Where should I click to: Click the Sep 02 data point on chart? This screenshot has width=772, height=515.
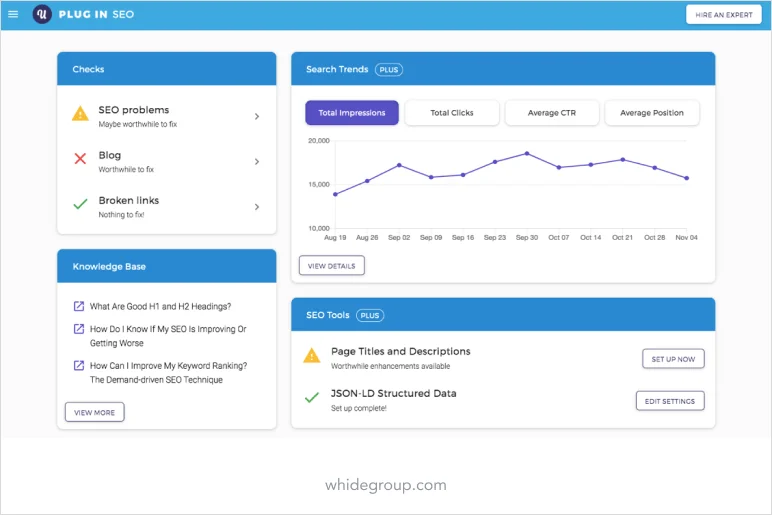tap(399, 165)
